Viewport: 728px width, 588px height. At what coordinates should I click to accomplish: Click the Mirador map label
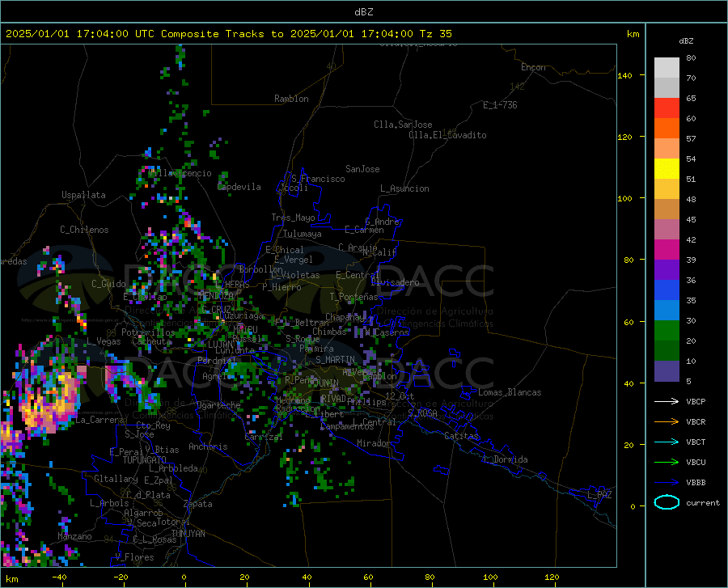point(374,443)
